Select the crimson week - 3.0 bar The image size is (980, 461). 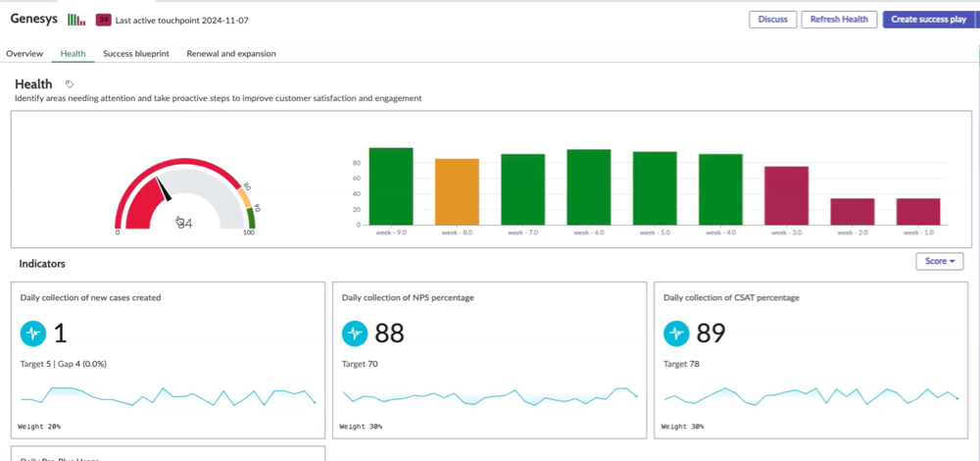[x=786, y=195]
